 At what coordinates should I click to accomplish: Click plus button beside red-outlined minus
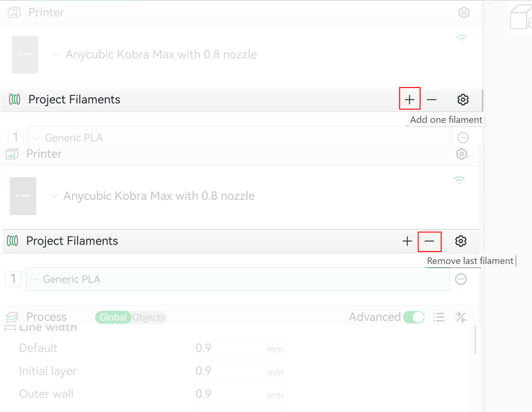point(407,241)
